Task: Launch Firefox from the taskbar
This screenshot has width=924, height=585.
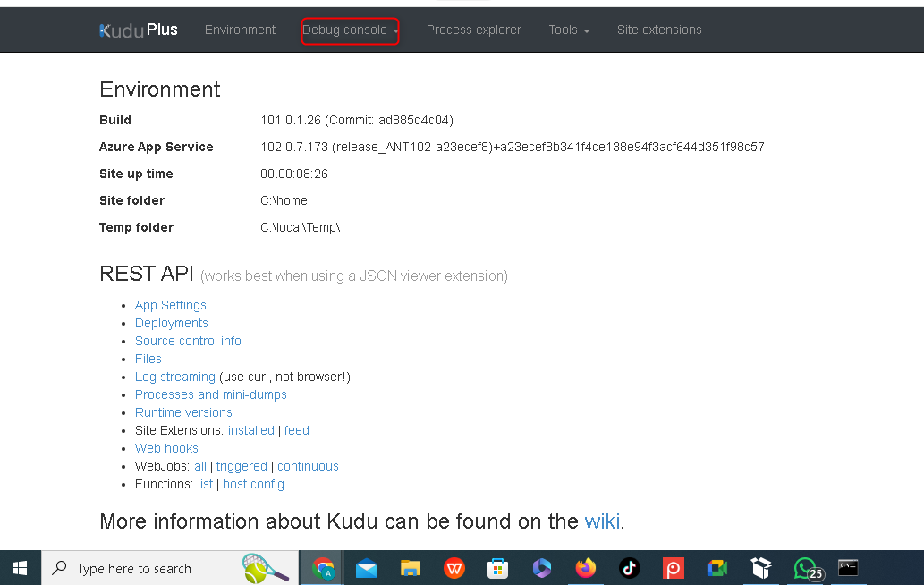Action: [585, 567]
